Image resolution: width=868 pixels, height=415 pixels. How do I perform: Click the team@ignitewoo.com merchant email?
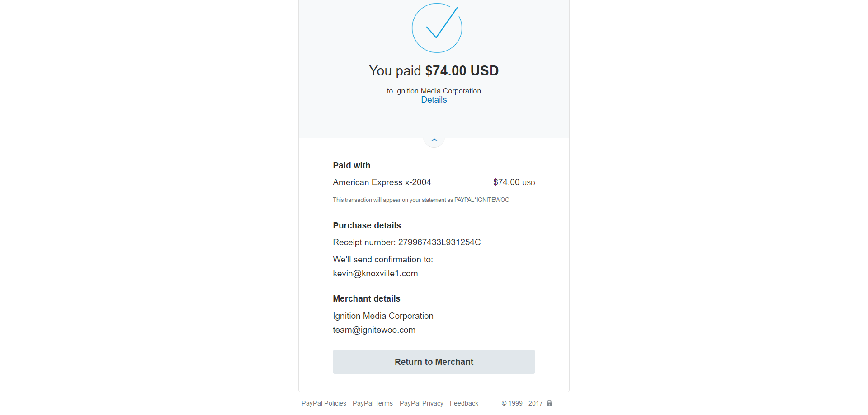click(374, 330)
